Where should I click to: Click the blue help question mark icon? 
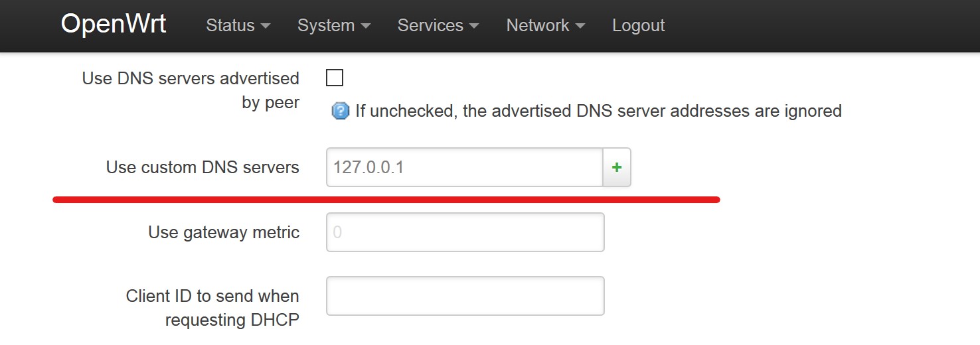340,111
